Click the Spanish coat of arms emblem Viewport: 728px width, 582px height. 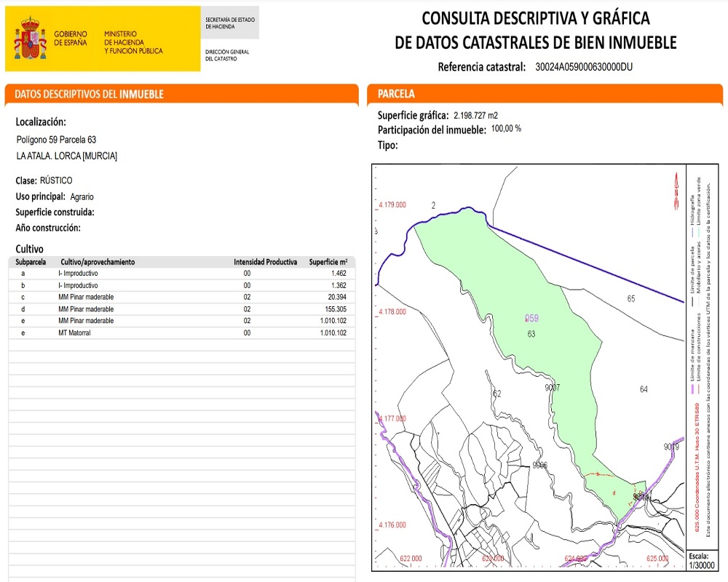tap(30, 39)
